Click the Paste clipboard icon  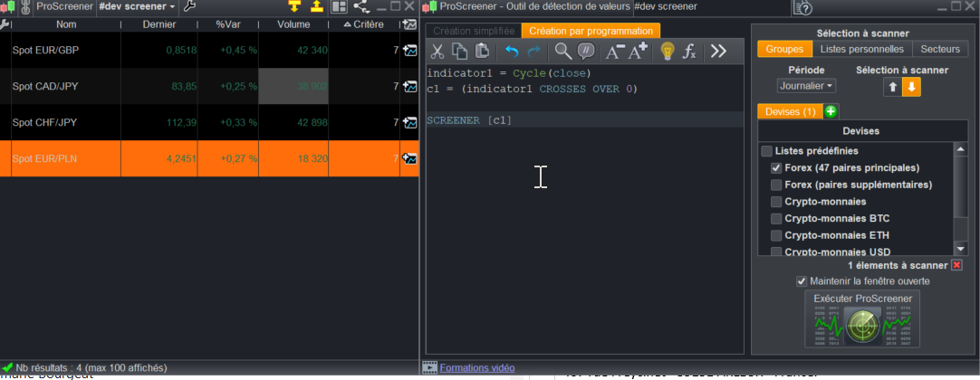(x=482, y=52)
